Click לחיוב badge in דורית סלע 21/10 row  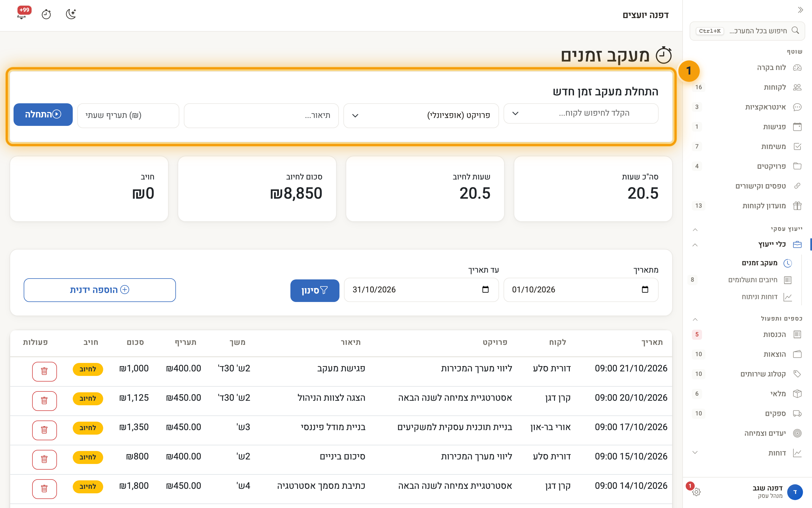pyautogui.click(x=88, y=369)
